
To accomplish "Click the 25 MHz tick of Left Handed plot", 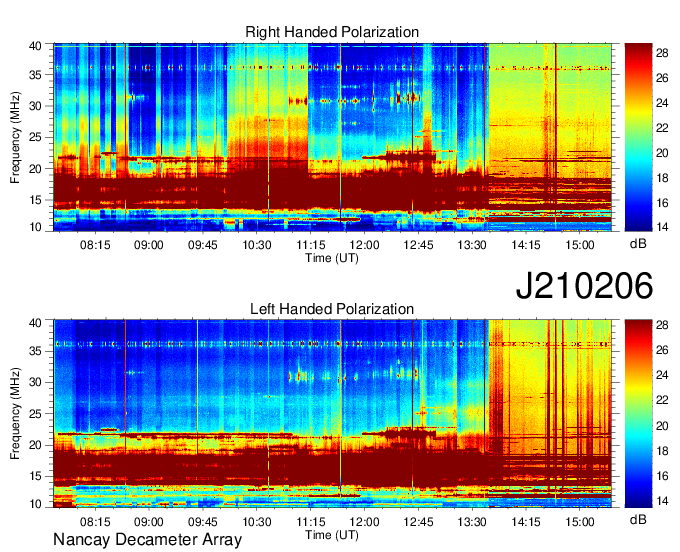I will point(36,414).
